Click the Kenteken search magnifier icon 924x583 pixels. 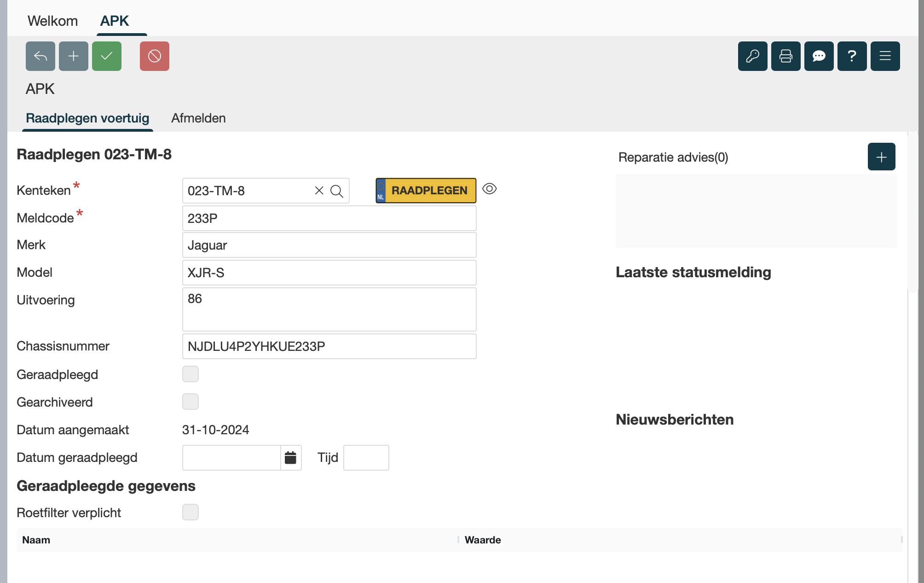[337, 191]
